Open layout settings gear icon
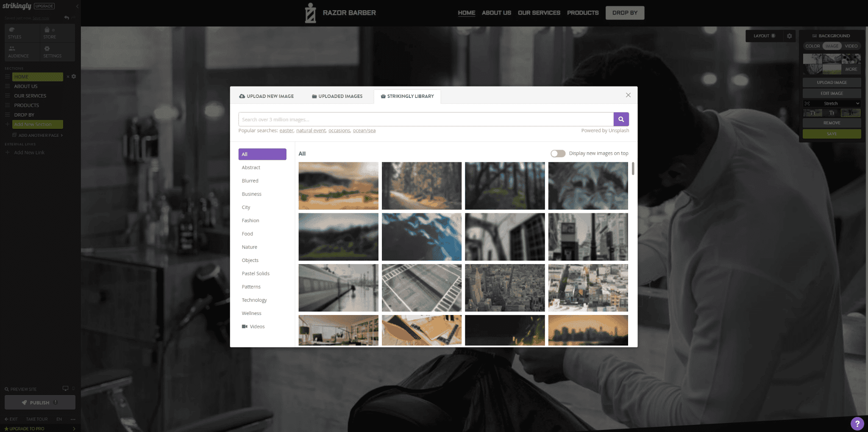Image resolution: width=868 pixels, height=432 pixels. pyautogui.click(x=789, y=36)
